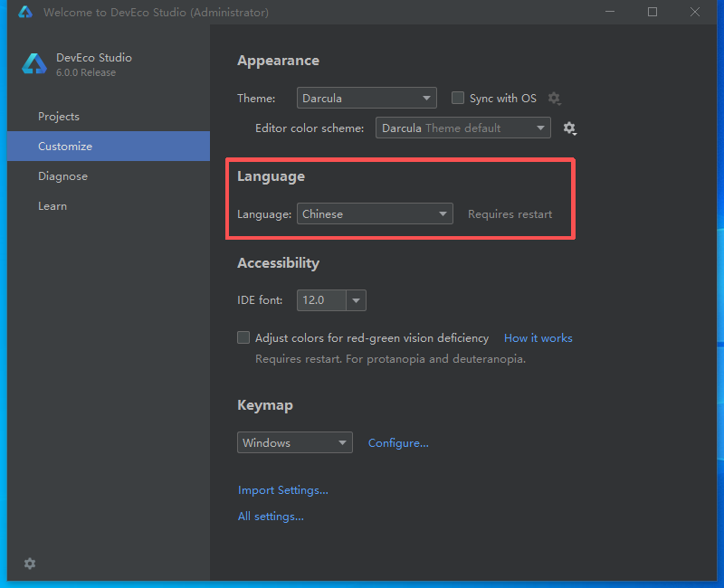
Task: Switch to the Projects tab
Action: (x=59, y=117)
